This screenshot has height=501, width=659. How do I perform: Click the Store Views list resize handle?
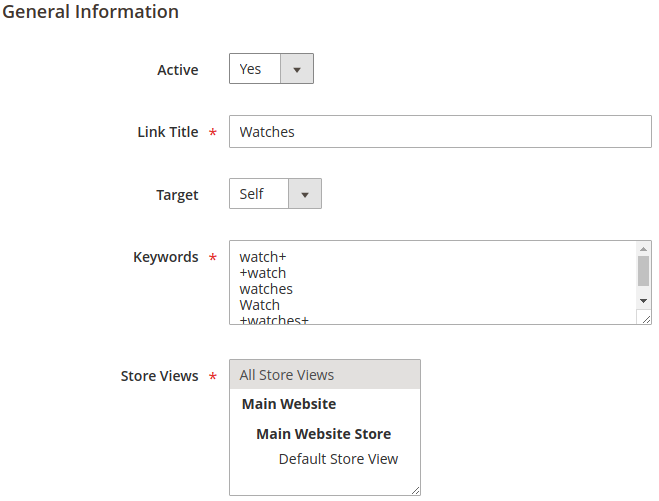(414, 489)
